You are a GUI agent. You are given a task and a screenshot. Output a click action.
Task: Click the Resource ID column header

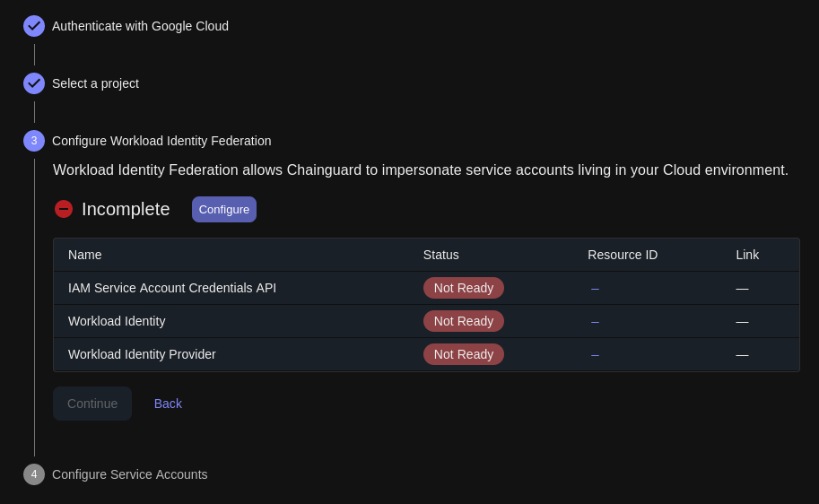(623, 255)
